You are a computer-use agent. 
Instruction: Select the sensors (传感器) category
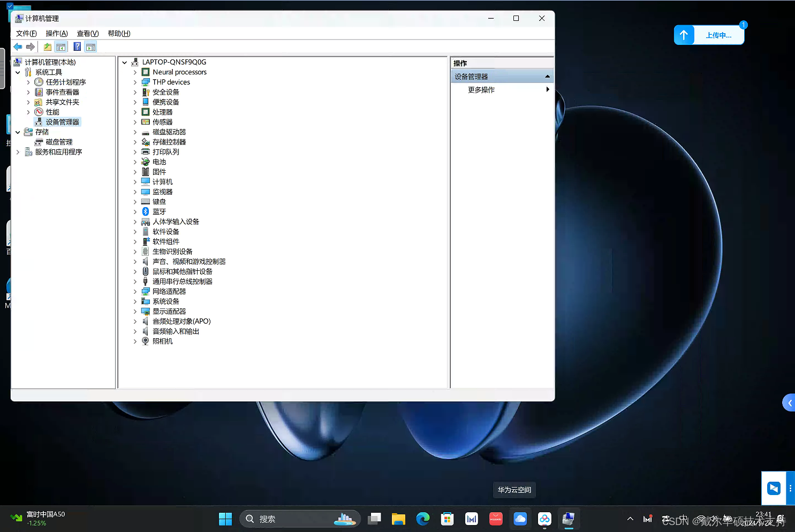point(162,122)
